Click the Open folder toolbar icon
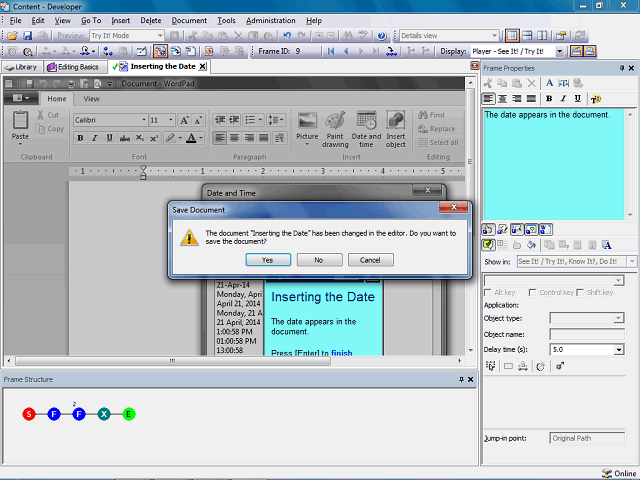This screenshot has height=480, width=640. (13, 36)
